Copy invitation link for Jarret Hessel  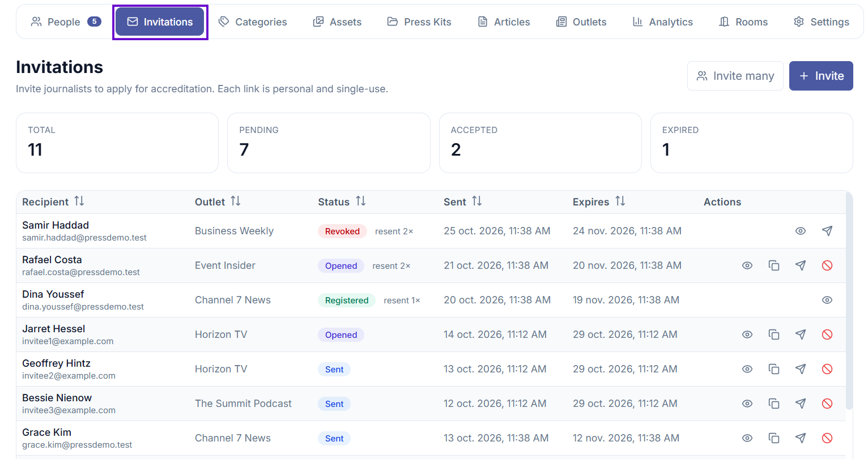[774, 334]
